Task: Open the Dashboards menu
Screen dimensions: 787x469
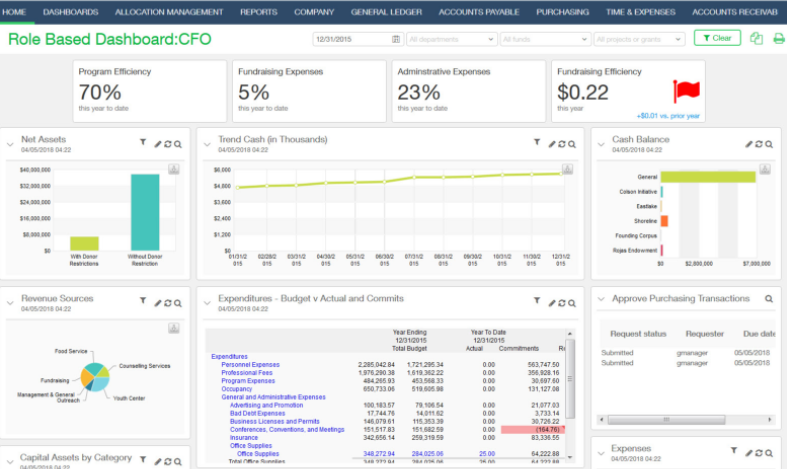Action: click(71, 12)
